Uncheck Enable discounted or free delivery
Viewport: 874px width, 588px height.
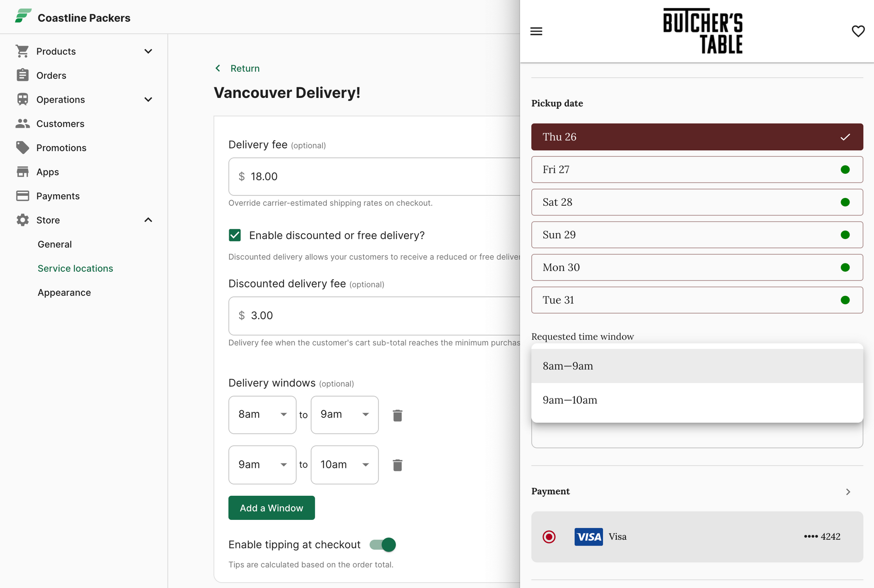[235, 235]
